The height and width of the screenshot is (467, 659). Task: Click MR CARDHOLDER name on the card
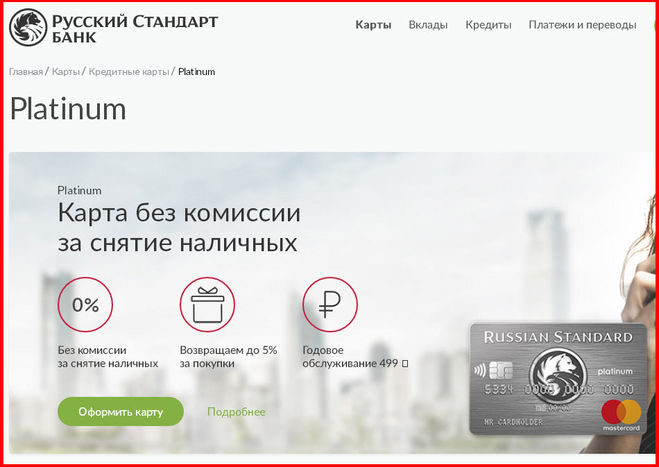pos(513,422)
